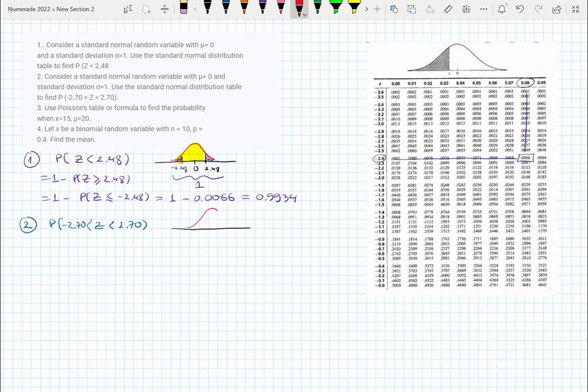
Task: Show previous pens with left chevron
Action: [x=195, y=9]
